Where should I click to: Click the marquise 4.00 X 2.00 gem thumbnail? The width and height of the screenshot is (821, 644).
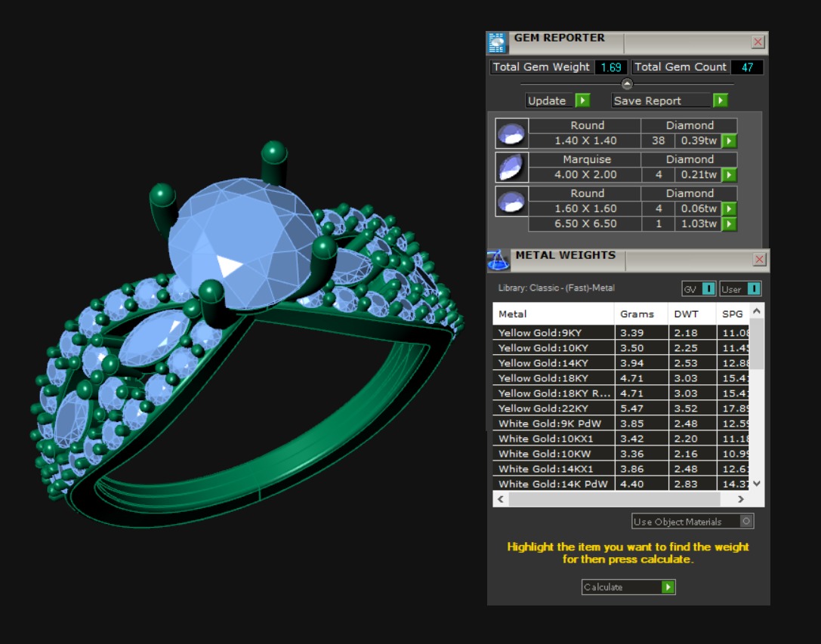511,168
